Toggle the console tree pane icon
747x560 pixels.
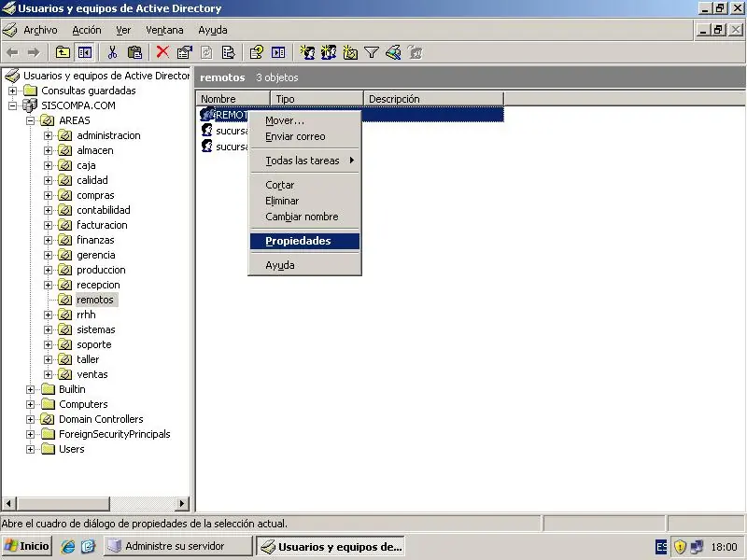click(85, 52)
